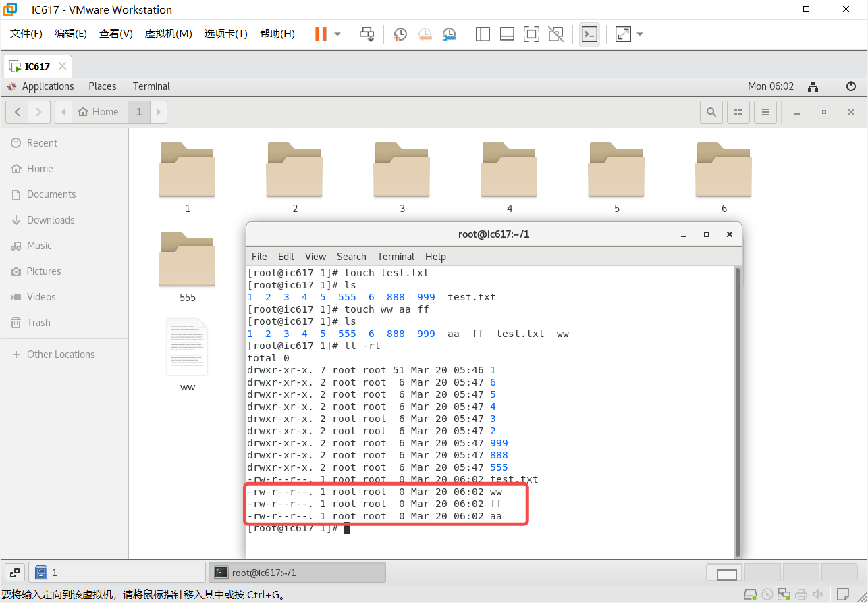Open the terminal window's Help menu

coord(435,257)
